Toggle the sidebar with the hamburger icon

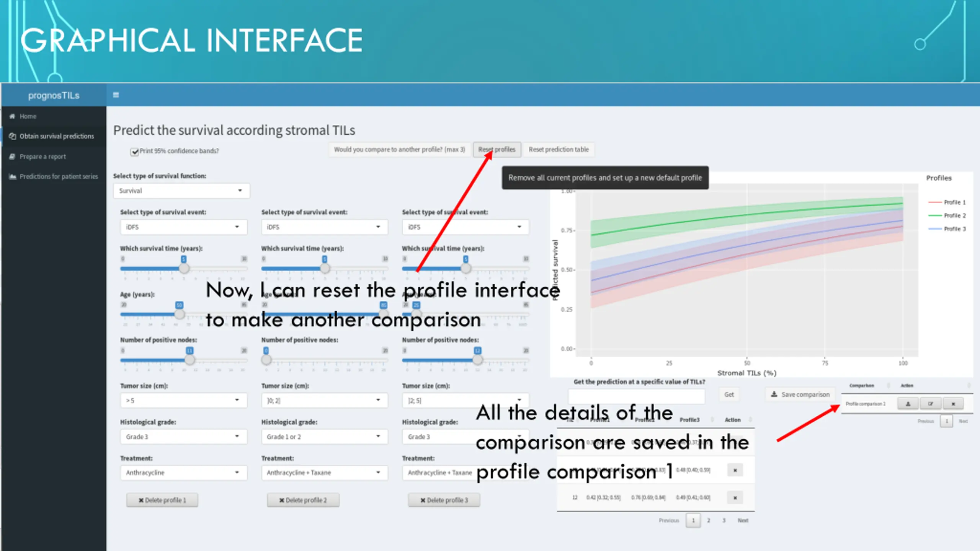tap(116, 95)
